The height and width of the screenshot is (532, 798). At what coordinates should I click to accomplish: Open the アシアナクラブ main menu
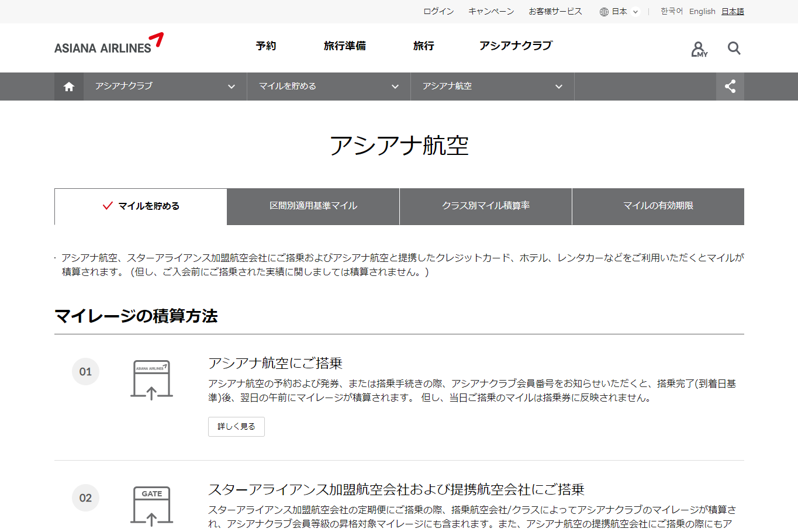[x=516, y=46]
